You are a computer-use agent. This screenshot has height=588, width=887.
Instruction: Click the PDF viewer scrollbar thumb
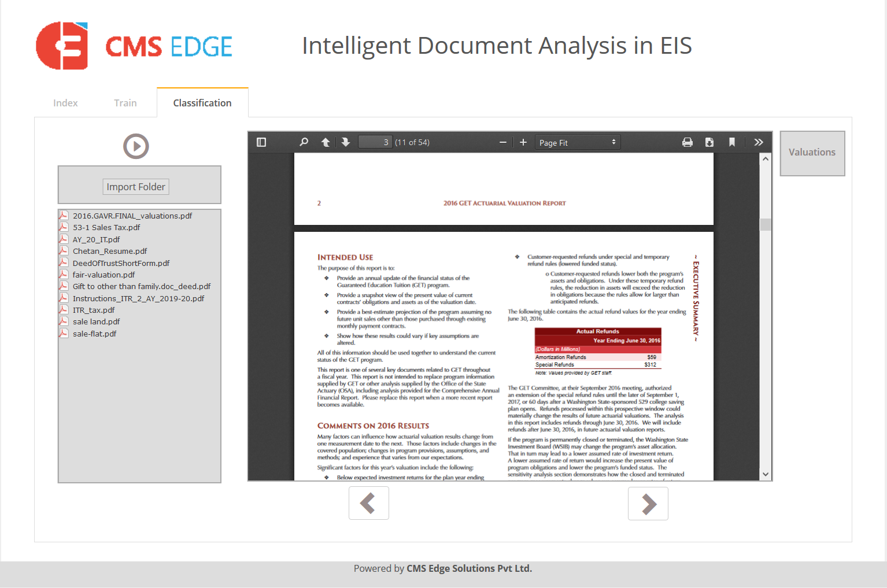(766, 224)
